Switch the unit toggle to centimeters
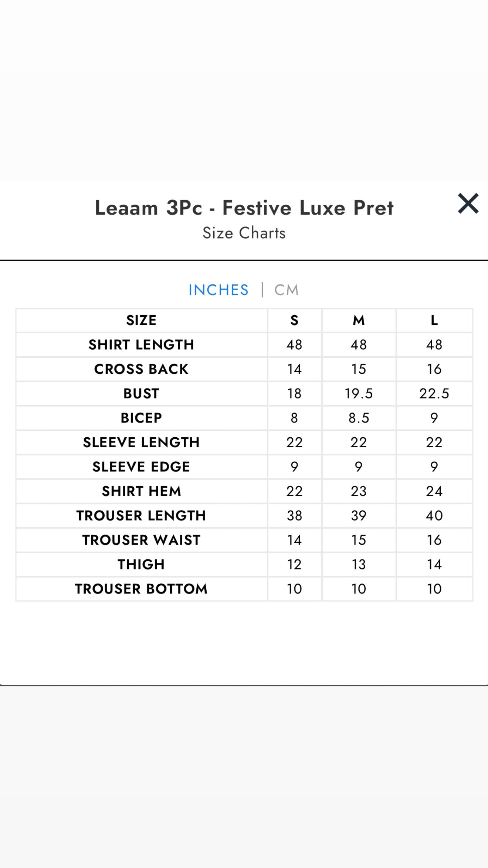Image resolution: width=488 pixels, height=868 pixels. point(286,290)
